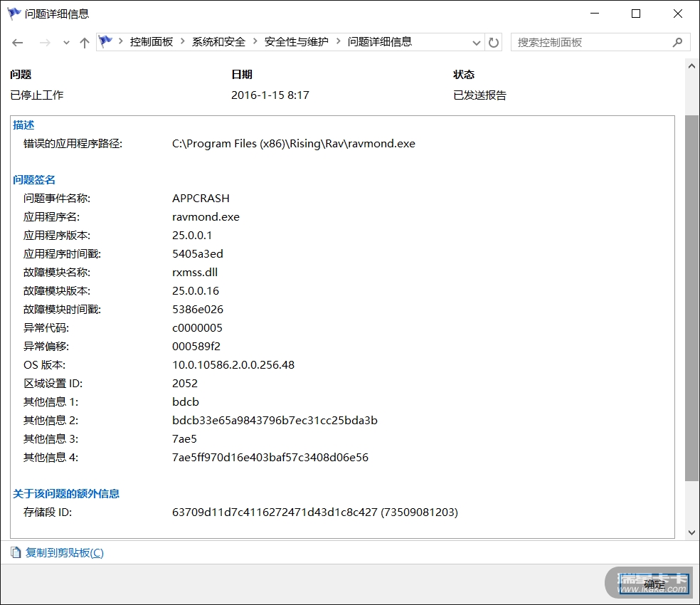700x605 pixels.
Task: Click the scrollbar down arrow
Action: [x=691, y=532]
